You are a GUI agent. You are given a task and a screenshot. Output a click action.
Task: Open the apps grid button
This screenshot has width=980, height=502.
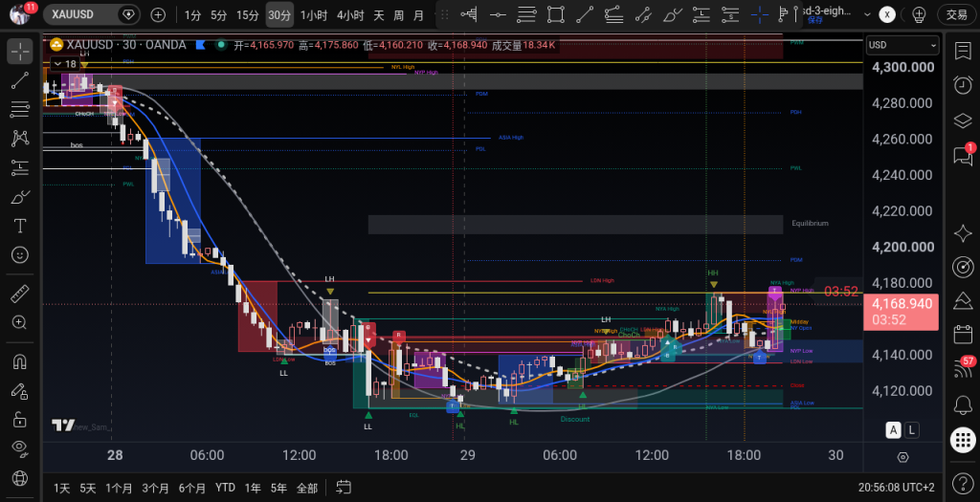pos(963,440)
